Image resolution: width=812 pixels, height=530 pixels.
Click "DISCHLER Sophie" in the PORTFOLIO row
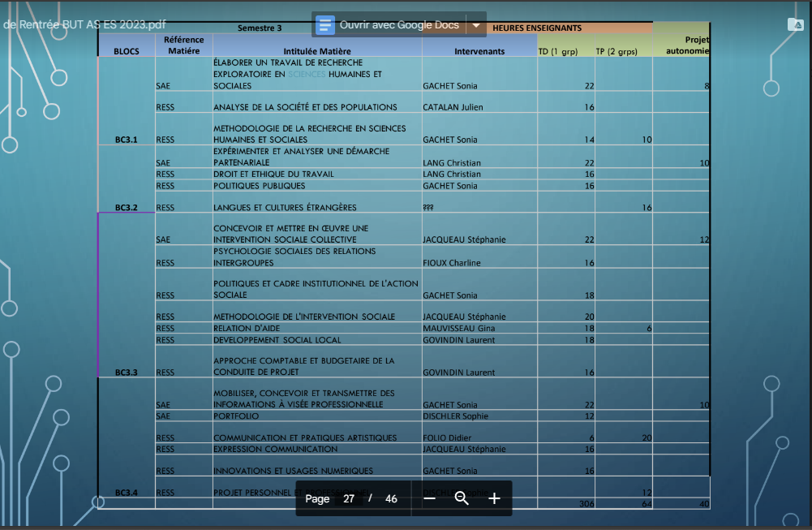[x=456, y=416]
